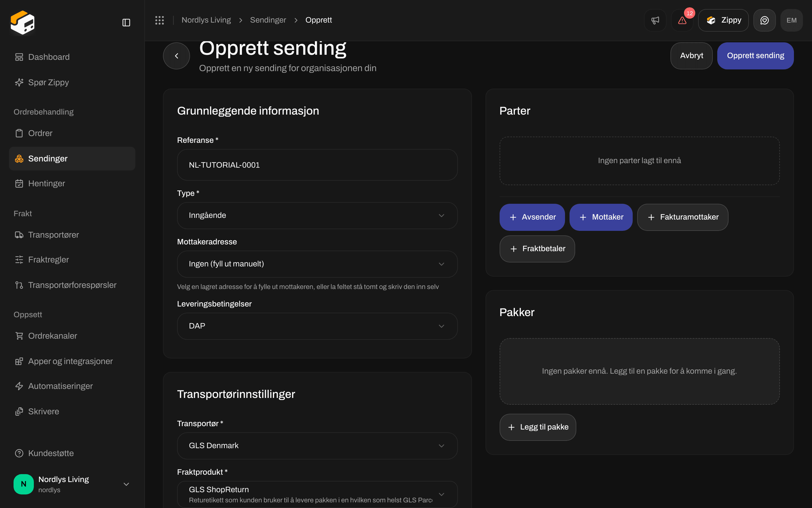
Task: Add a Fakturamottaker party
Action: (x=683, y=217)
